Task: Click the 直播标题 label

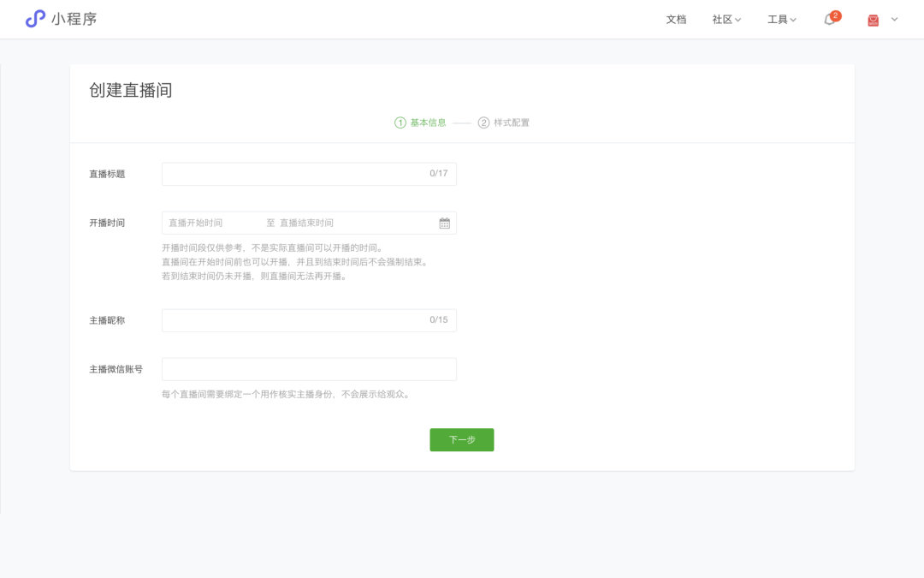Action: (107, 174)
